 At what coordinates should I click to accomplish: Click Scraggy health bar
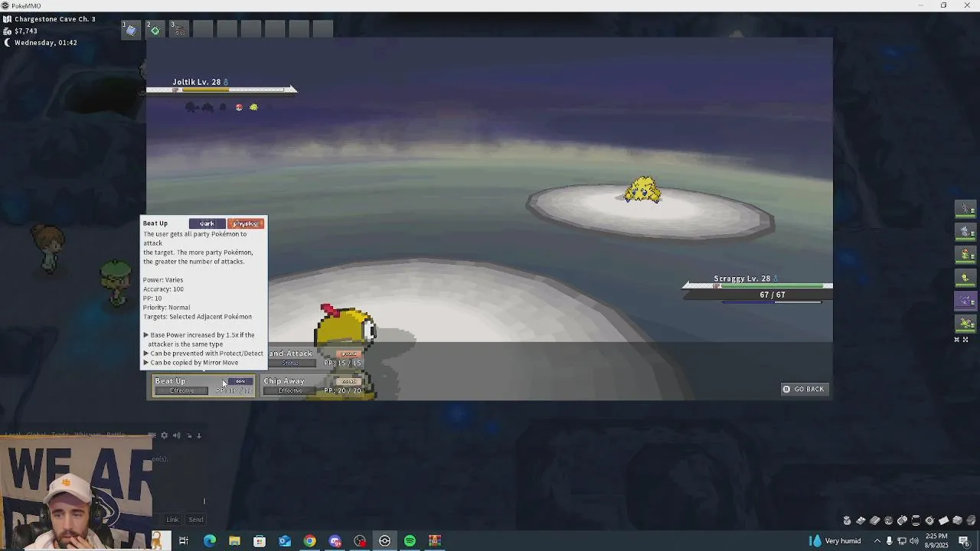click(x=772, y=286)
